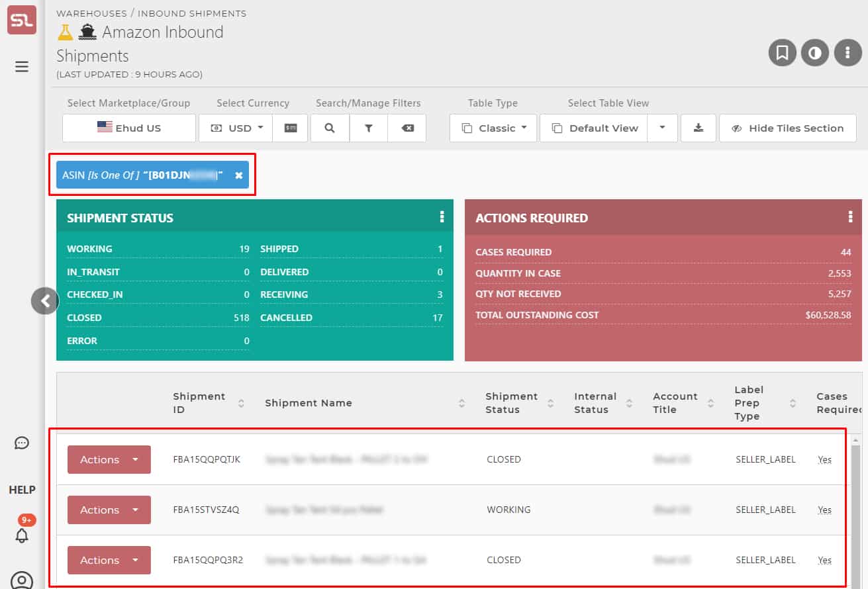
Task: Click the CASES REQUIRED row showing 44
Action: coord(663,252)
